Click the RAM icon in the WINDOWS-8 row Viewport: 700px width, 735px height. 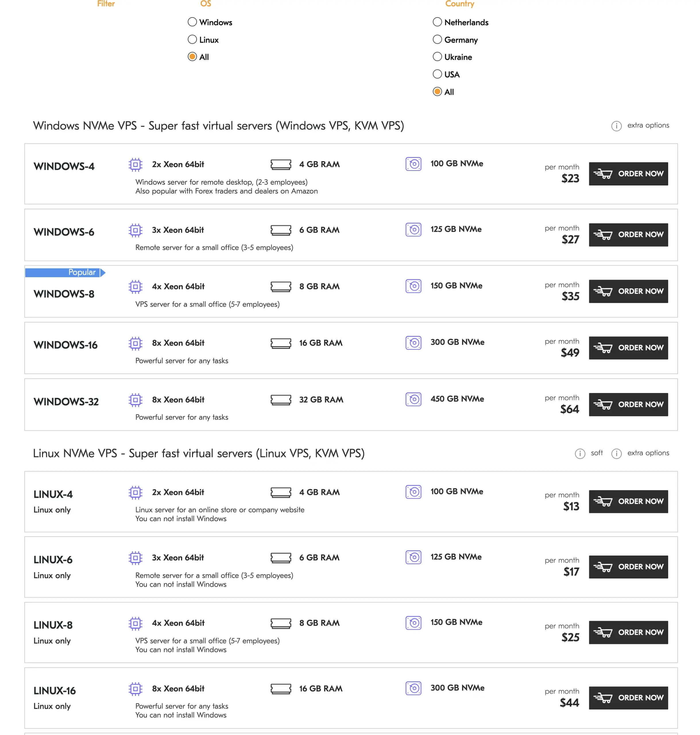(281, 287)
